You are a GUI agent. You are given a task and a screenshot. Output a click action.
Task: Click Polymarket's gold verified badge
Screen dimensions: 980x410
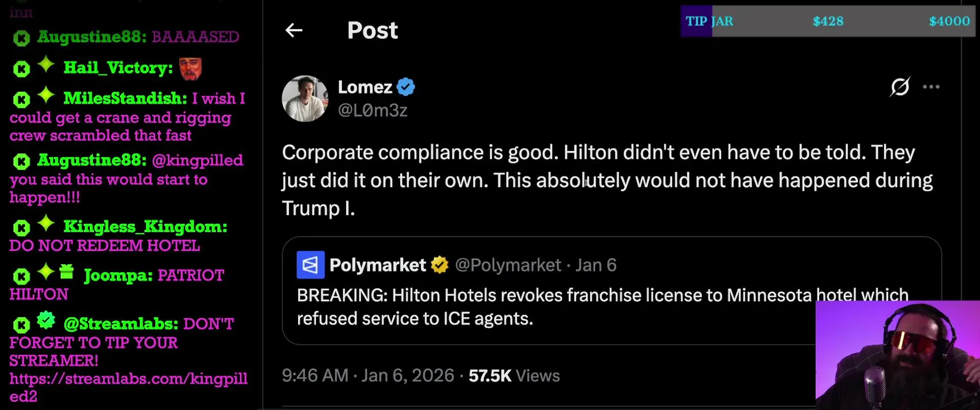tap(440, 265)
